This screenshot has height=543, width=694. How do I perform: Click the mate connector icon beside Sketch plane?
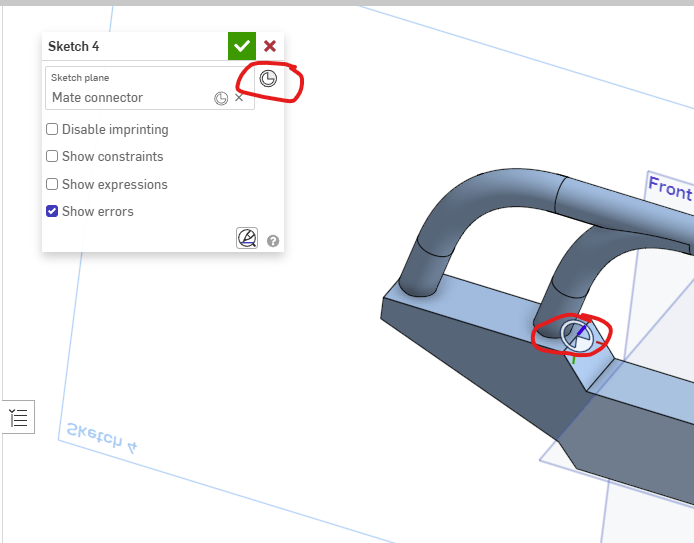click(268, 78)
